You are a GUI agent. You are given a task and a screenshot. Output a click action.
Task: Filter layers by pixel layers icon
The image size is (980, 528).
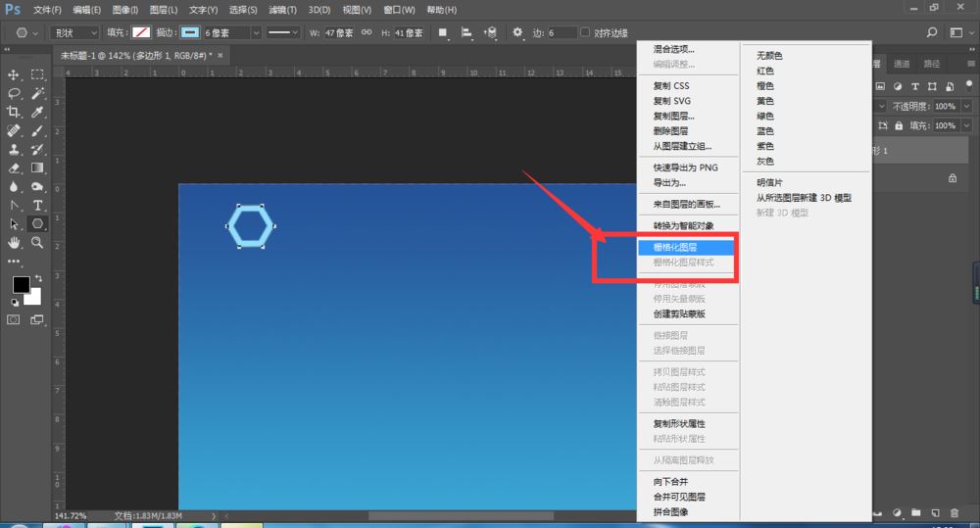tap(881, 86)
